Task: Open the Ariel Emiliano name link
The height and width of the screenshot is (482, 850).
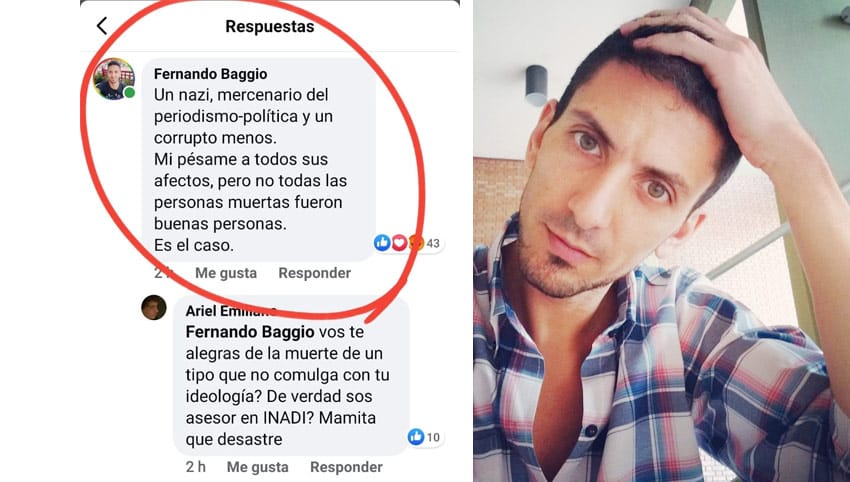Action: coord(231,311)
